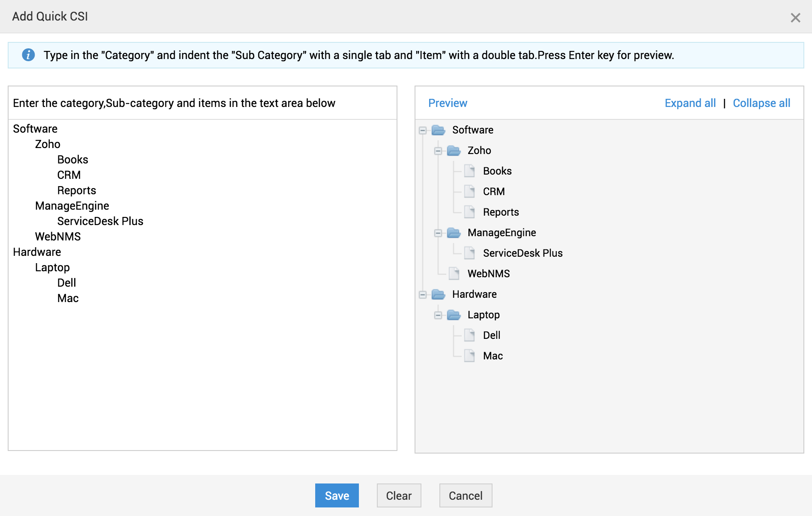
Task: Click the Collapse all link
Action: [761, 103]
